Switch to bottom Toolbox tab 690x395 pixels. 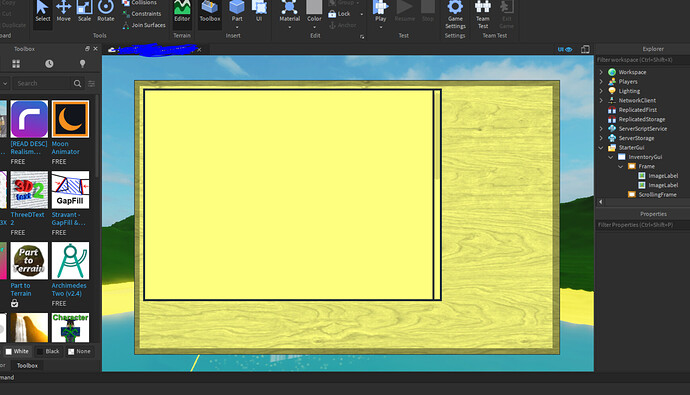click(x=27, y=366)
